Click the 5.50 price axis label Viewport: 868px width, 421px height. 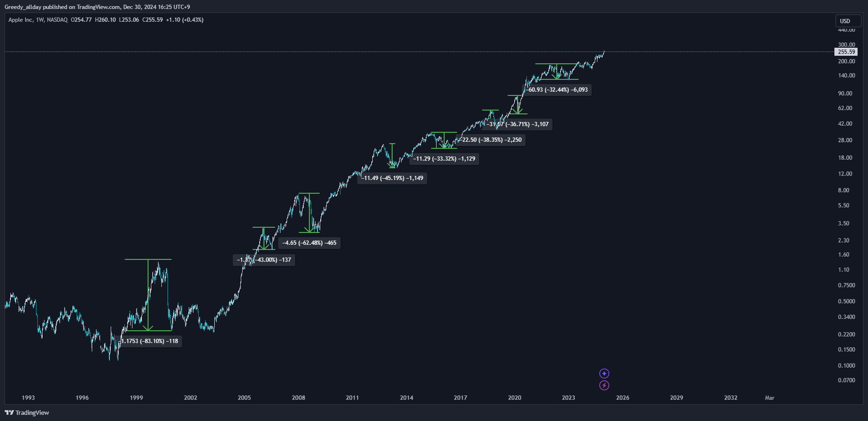843,206
